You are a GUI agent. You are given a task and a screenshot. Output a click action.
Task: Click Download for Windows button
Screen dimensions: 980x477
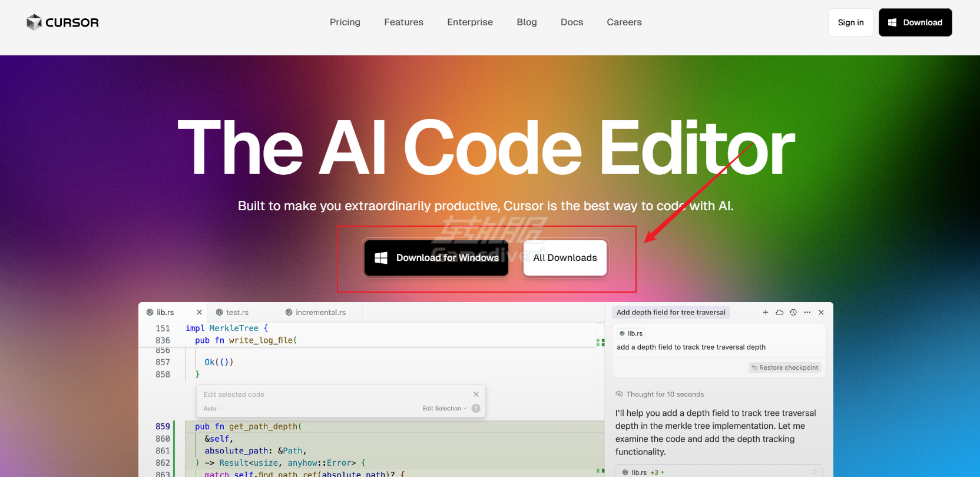pyautogui.click(x=436, y=258)
